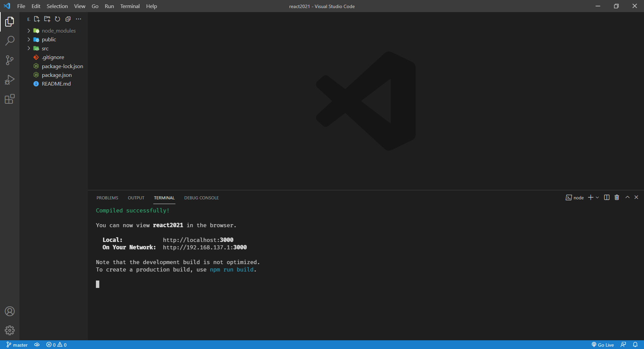Click the master branch indicator

coord(17,345)
